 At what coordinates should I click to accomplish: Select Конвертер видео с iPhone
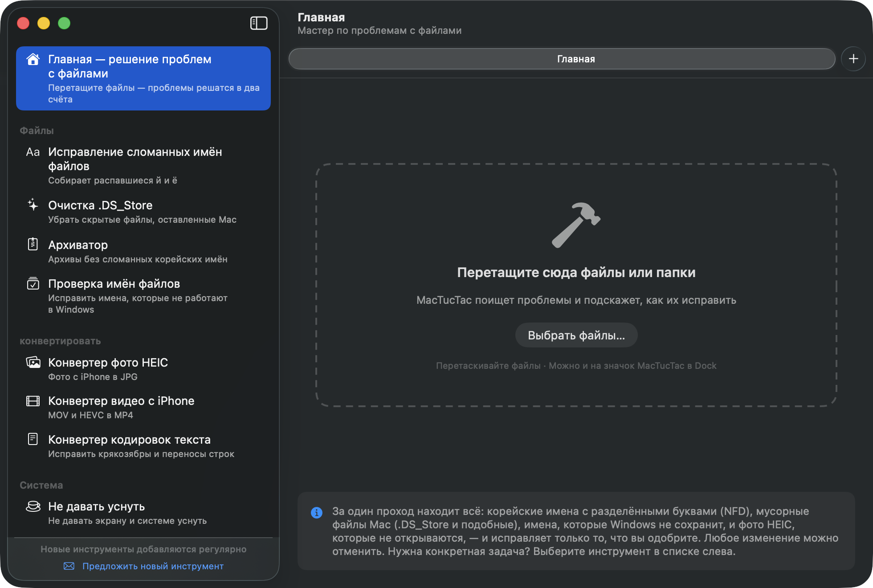point(143,408)
